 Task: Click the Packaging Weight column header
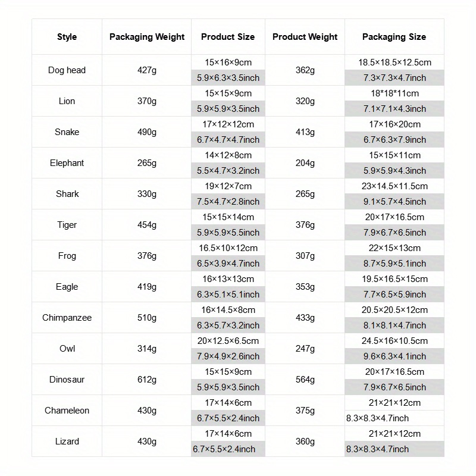(x=147, y=37)
